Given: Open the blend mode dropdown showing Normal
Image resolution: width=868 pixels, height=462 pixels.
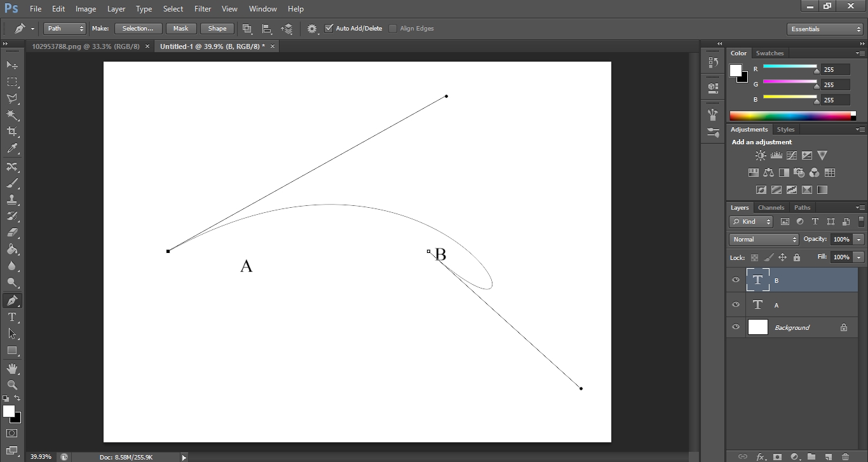Looking at the screenshot, I should 763,239.
